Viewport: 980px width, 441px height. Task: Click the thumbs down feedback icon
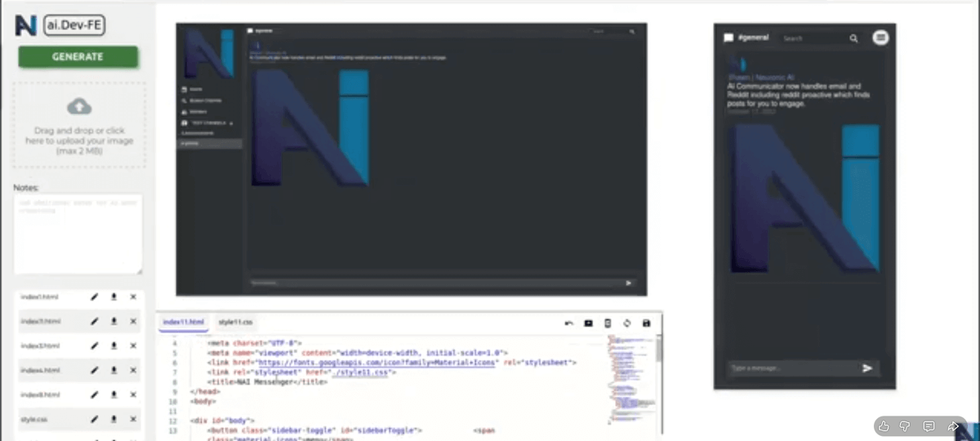[906, 426]
